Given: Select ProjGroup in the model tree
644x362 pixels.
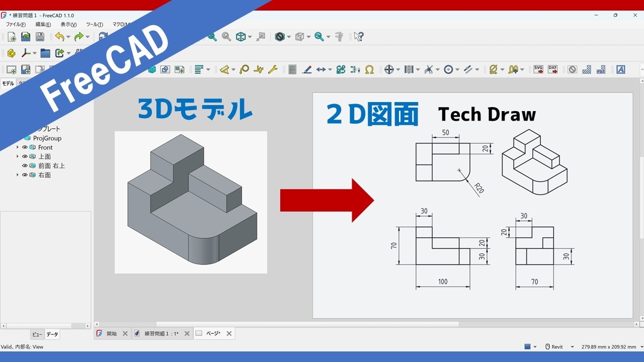Looking at the screenshot, I should 47,138.
